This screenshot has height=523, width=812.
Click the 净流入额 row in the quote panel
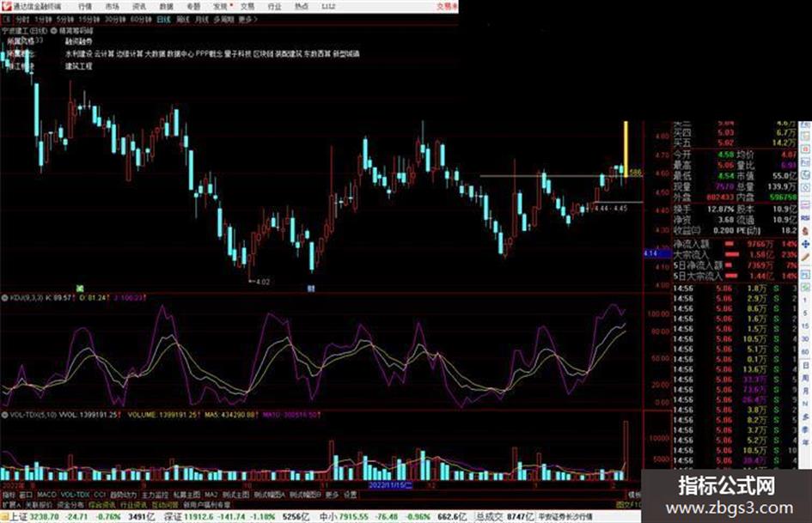click(736, 243)
